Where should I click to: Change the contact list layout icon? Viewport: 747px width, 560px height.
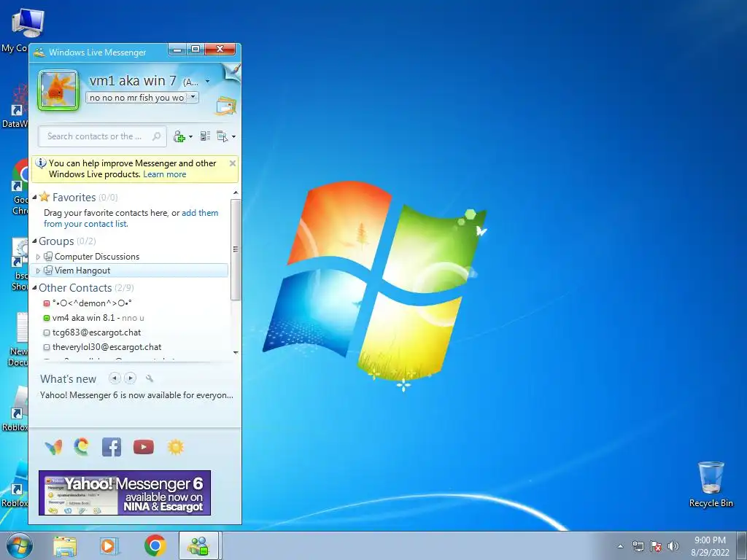(205, 136)
